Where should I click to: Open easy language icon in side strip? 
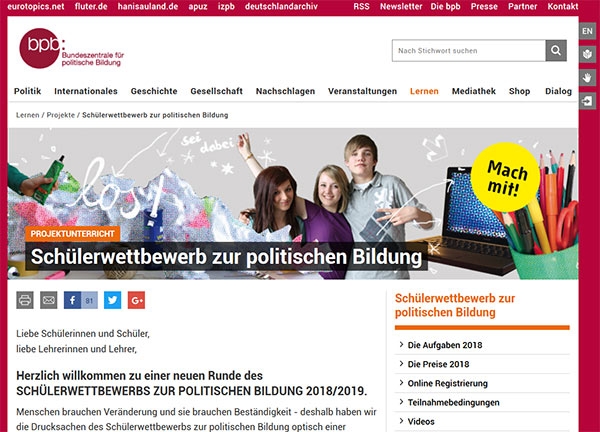tap(587, 54)
